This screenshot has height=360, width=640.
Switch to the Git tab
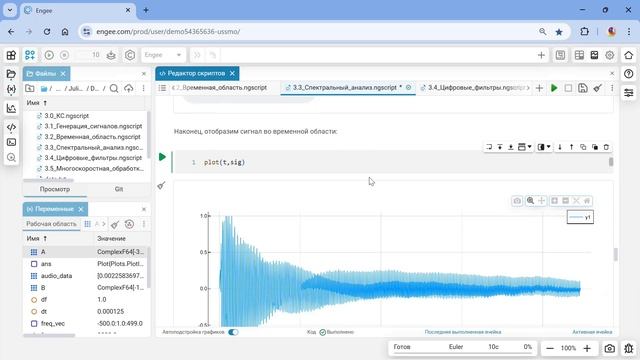[x=119, y=189]
